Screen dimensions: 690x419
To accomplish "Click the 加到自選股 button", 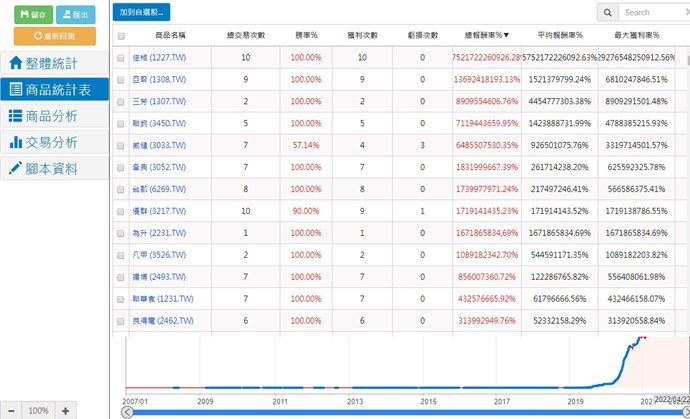I will point(141,13).
